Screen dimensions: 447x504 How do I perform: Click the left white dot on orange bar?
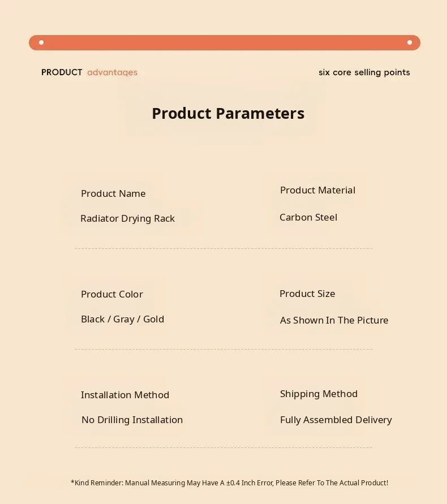[41, 42]
